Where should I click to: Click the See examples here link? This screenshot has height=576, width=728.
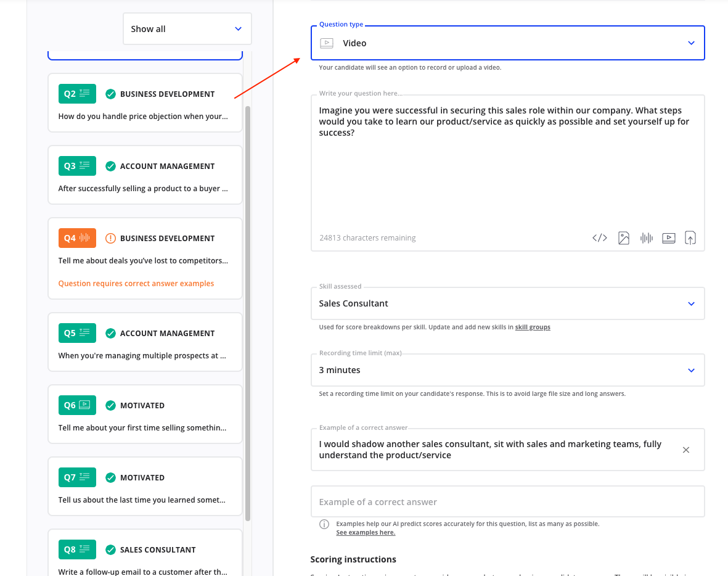(366, 533)
